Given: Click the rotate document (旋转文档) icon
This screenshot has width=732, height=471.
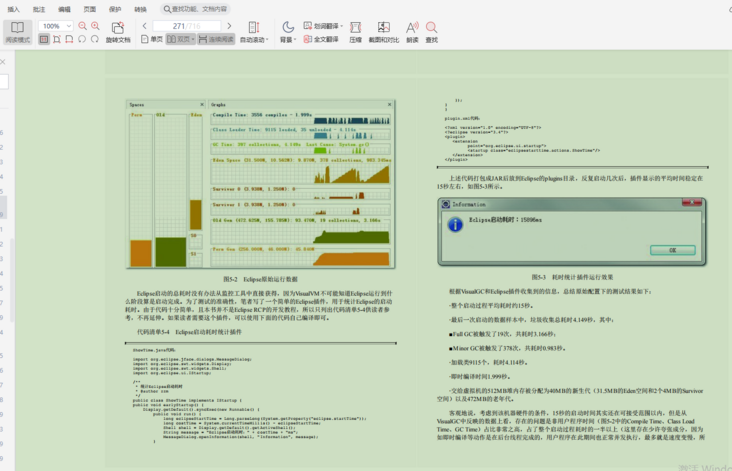Looking at the screenshot, I should (117, 27).
